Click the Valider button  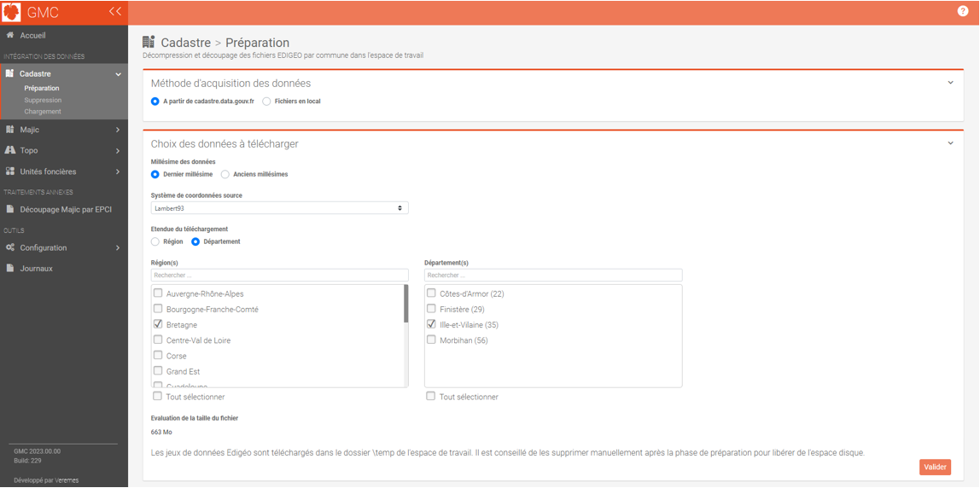pos(935,467)
